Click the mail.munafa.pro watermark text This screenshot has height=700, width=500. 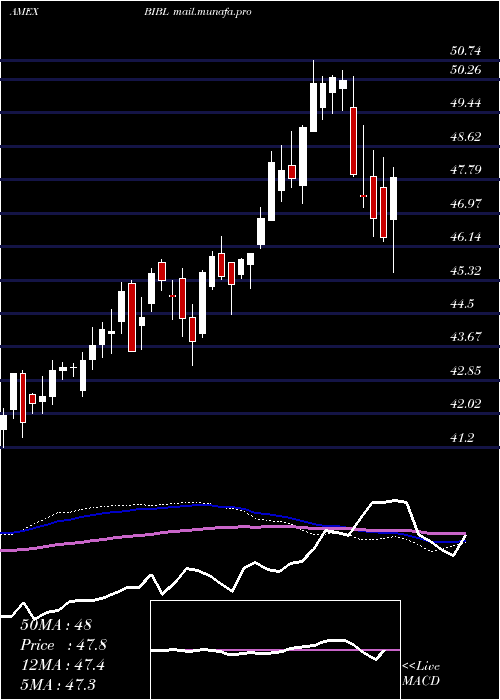pyautogui.click(x=211, y=12)
